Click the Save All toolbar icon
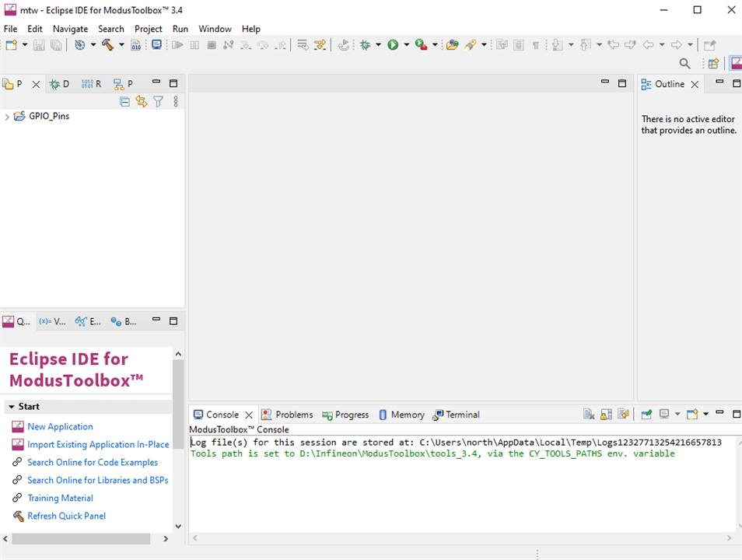Viewport: 742px width, 560px height. coord(56,45)
